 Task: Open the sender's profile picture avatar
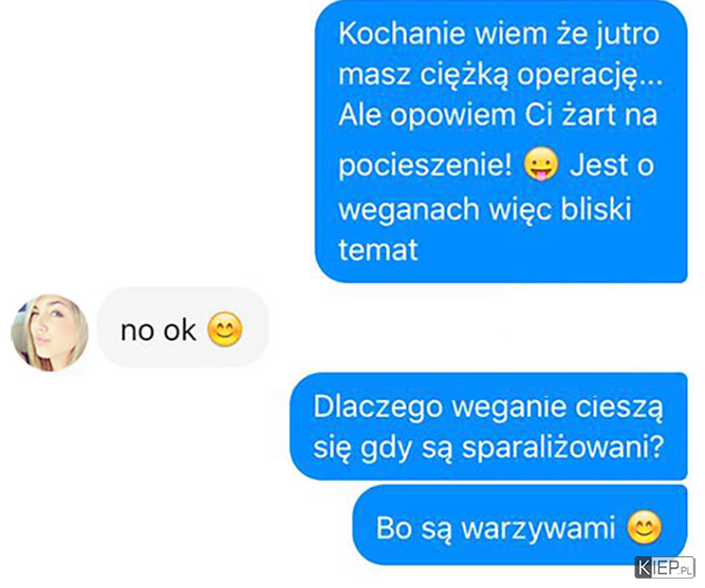click(50, 333)
